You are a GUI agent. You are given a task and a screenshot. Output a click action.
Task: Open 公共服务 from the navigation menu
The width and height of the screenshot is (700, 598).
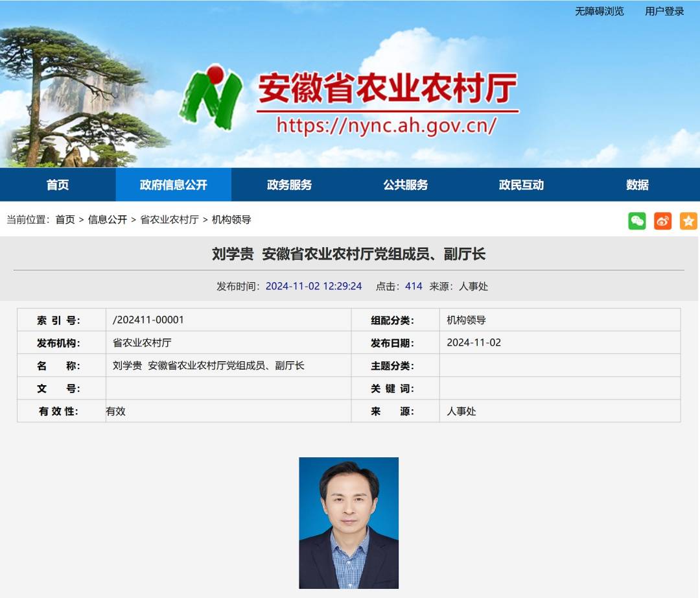point(406,184)
